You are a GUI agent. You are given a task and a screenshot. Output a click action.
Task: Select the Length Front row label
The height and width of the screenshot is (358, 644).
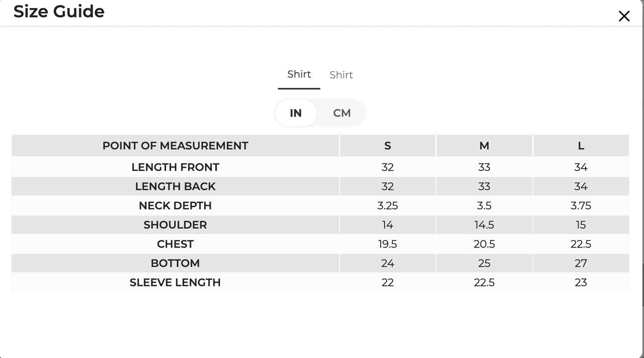175,167
